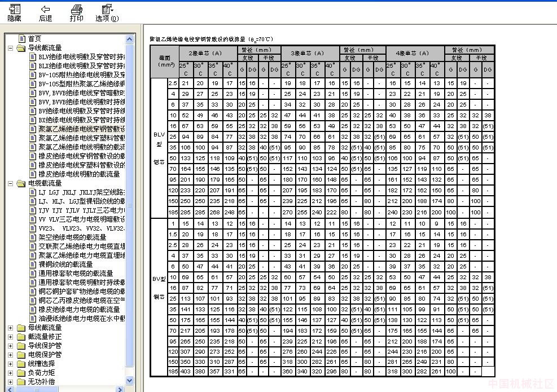
Task: Open topic VV VLV三芯电力电缆明暗敷设
Action: [82, 219]
